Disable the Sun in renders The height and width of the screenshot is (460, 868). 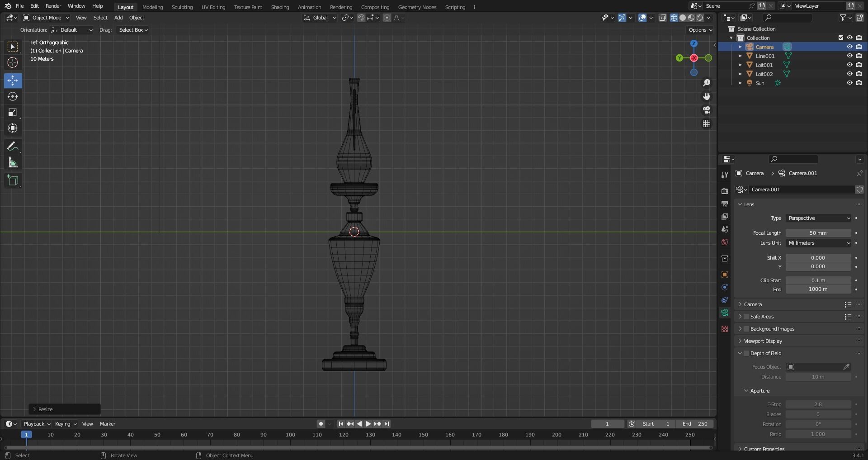point(859,83)
